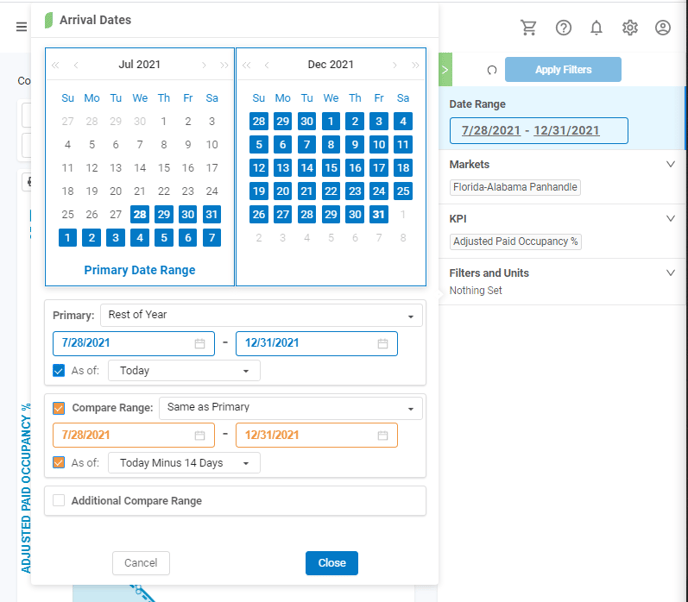Click the primary end date 12/31/2021 field
The width and height of the screenshot is (688, 602).
316,344
